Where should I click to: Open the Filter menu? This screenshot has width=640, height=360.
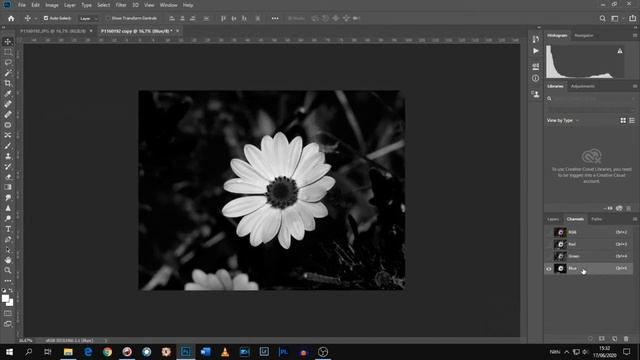click(121, 5)
